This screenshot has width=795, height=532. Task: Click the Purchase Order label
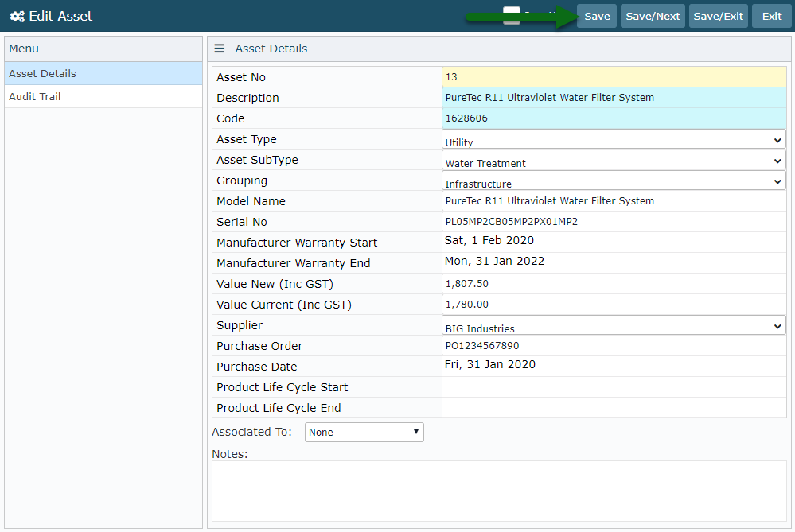[x=259, y=346]
